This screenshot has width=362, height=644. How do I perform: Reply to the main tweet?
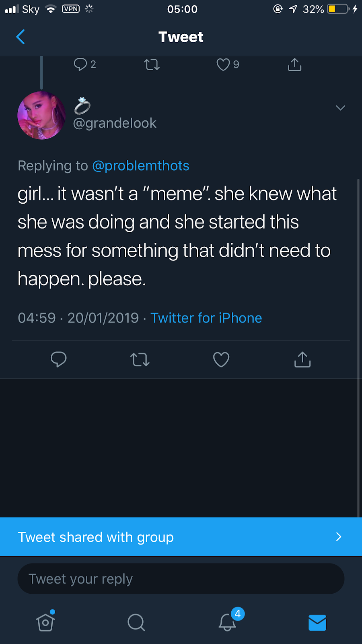coord(58,359)
